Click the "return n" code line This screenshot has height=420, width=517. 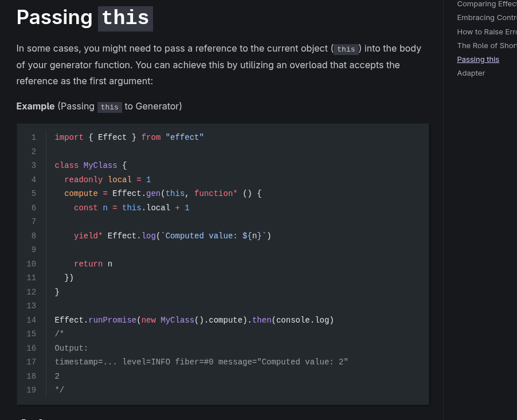(93, 264)
